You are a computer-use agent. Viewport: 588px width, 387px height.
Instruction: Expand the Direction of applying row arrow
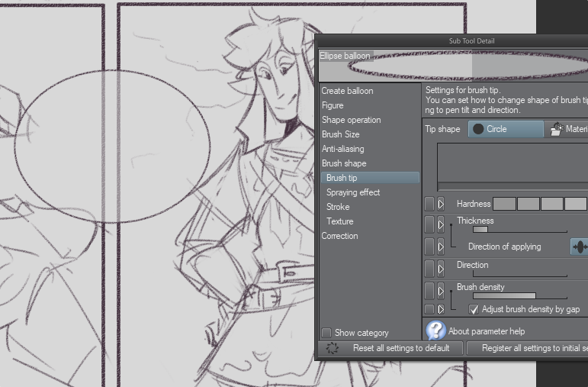(x=441, y=247)
